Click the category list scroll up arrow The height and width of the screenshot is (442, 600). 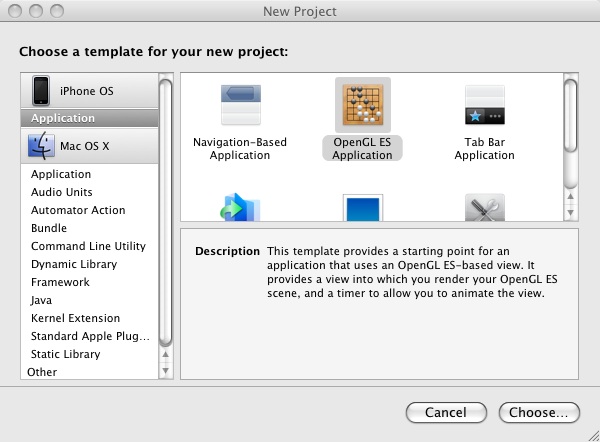pyautogui.click(x=166, y=354)
